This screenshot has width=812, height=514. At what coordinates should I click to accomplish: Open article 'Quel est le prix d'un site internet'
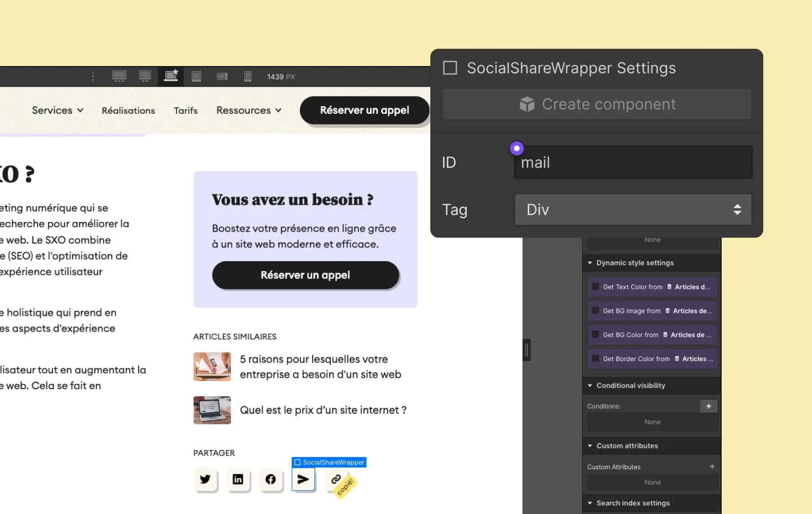tap(323, 410)
